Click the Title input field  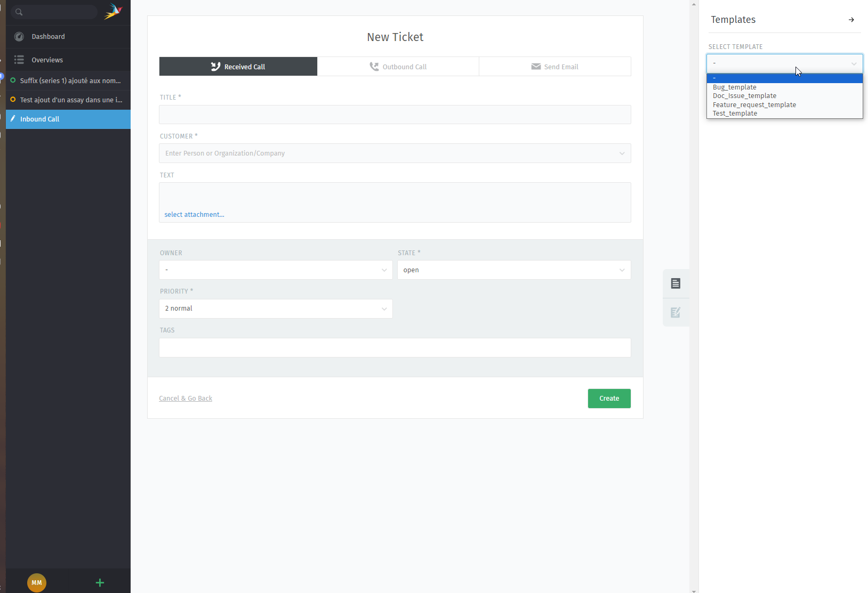[x=395, y=115]
